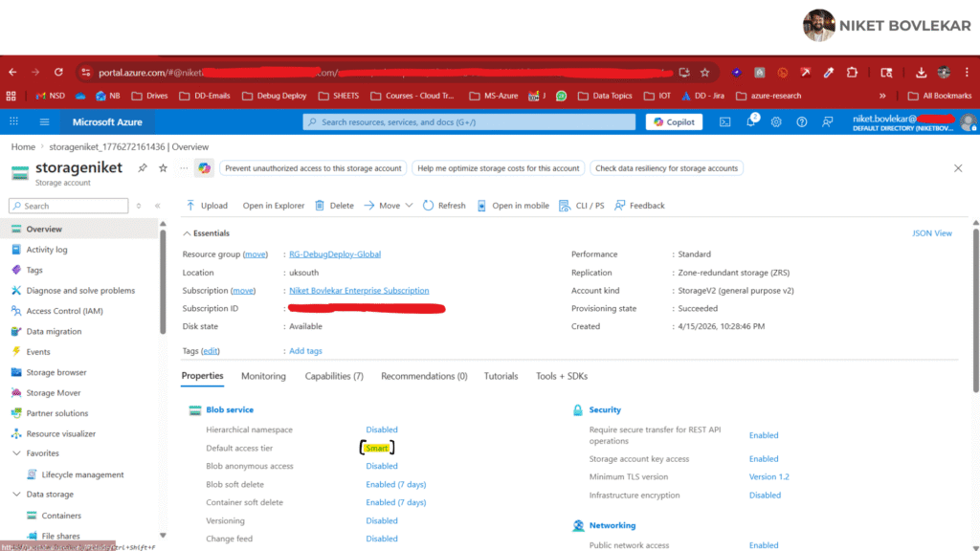Screen dimensions: 980x551
Task: Open portal settings gear
Action: coord(776,121)
